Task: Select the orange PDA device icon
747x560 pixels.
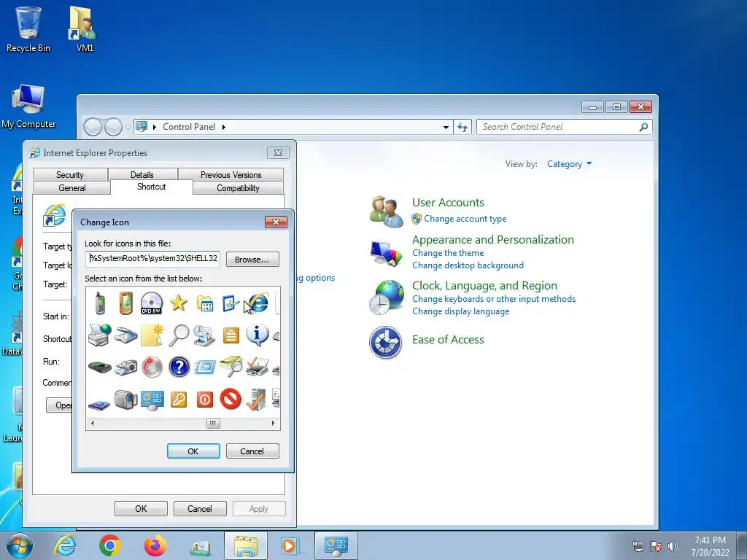Action: tap(125, 303)
